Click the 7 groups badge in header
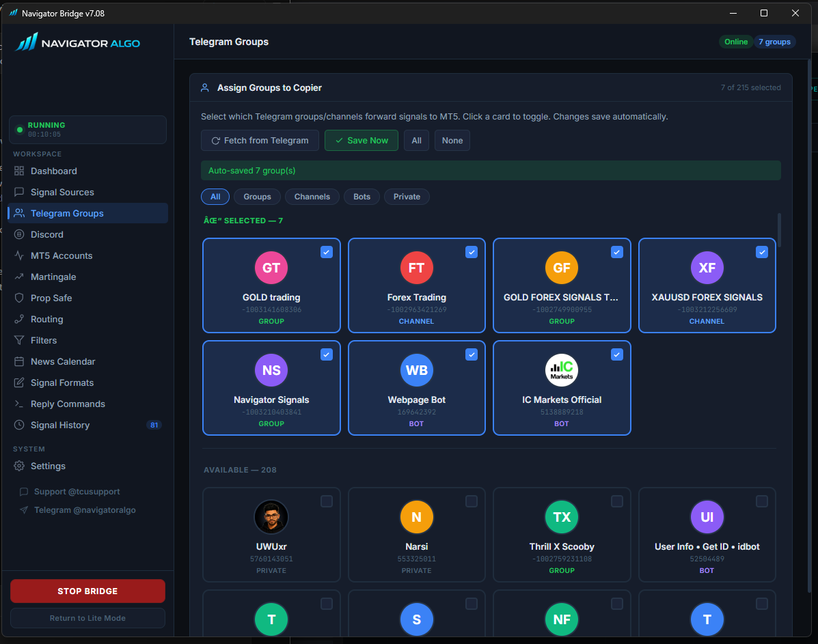The height and width of the screenshot is (644, 818). (774, 42)
